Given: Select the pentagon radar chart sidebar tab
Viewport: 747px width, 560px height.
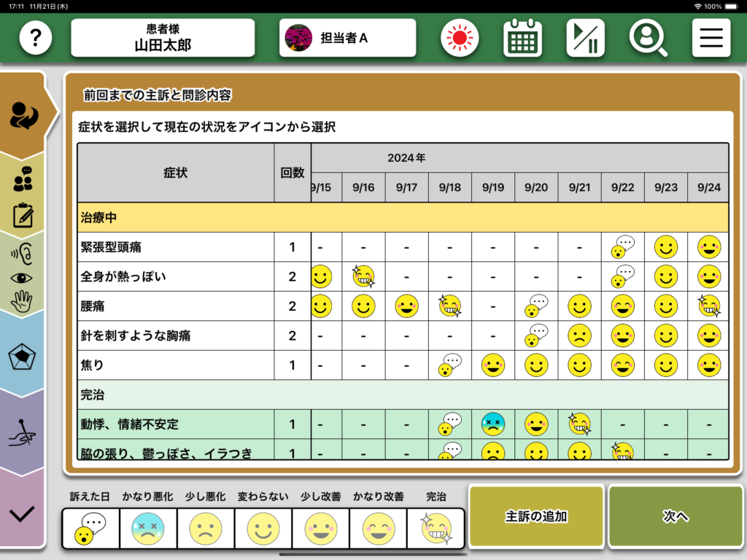Looking at the screenshot, I should 23,357.
